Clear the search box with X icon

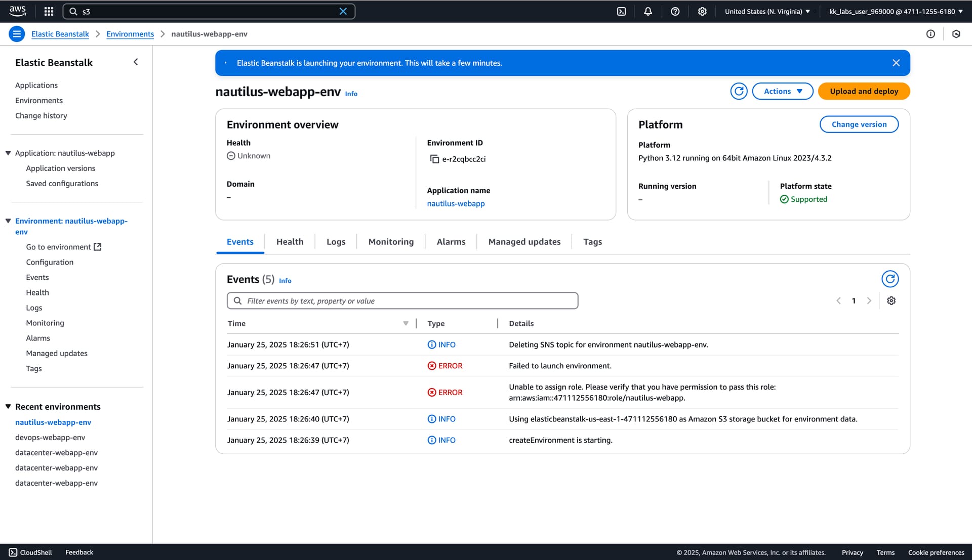(343, 11)
